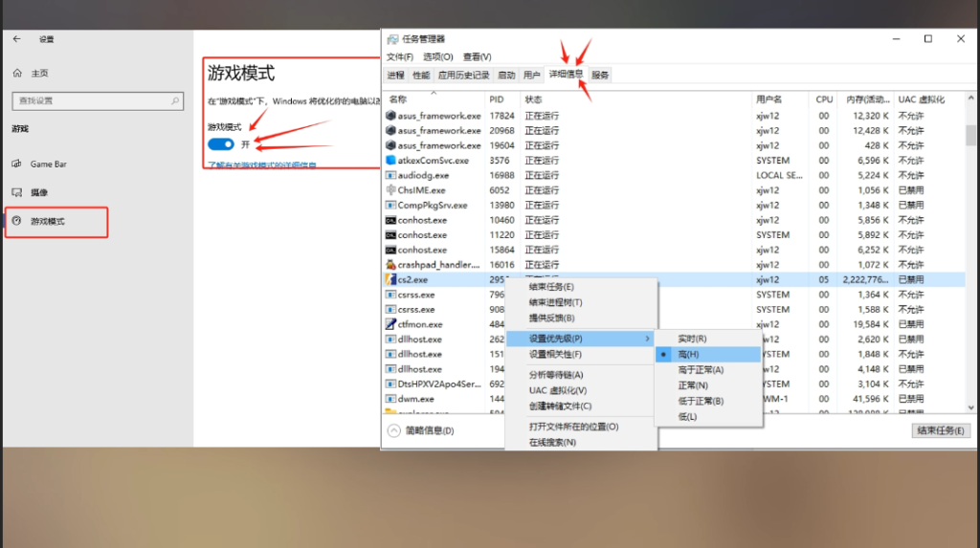Click the search magnifier in Settings search box
980x548 pixels.
[175, 100]
